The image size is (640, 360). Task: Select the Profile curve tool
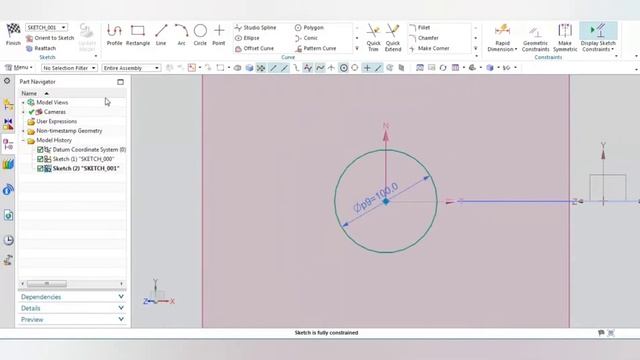point(114,34)
